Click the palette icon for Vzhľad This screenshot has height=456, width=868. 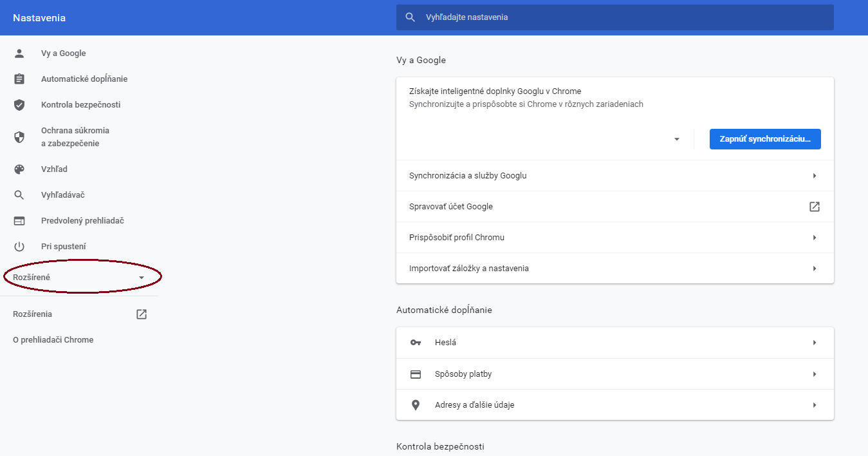[19, 169]
